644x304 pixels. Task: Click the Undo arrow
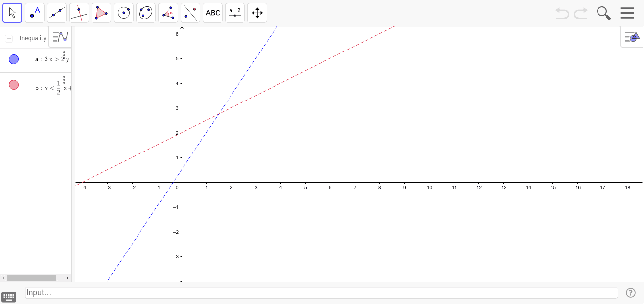(562, 13)
